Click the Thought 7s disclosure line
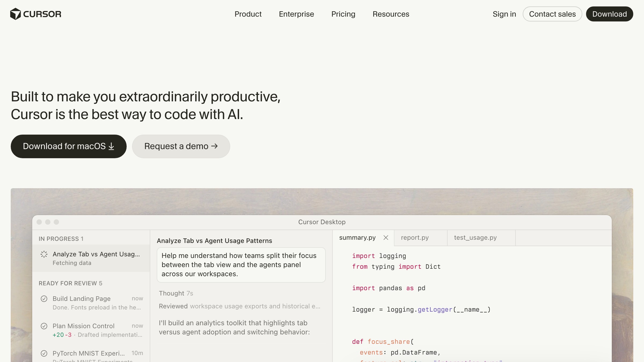The image size is (644, 362). coord(176,293)
